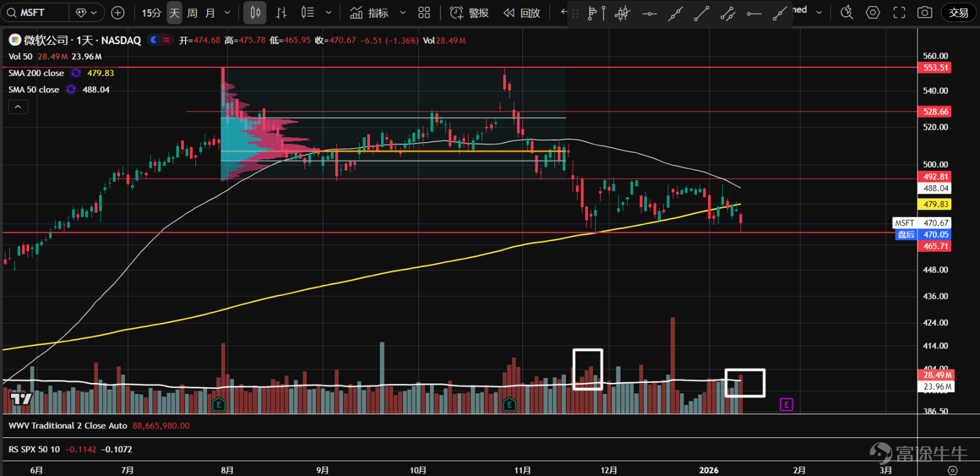This screenshot has height=476, width=980.
Task: Open the quick search lightning icon
Action: click(x=847, y=12)
